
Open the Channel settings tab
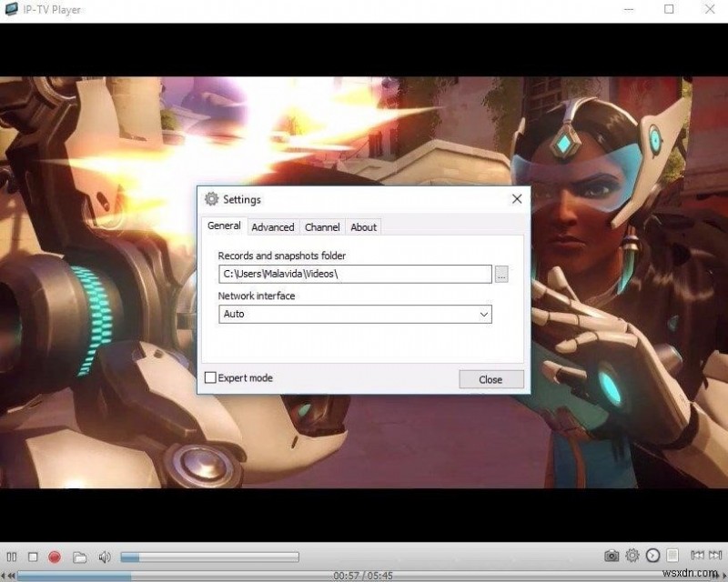tap(322, 227)
